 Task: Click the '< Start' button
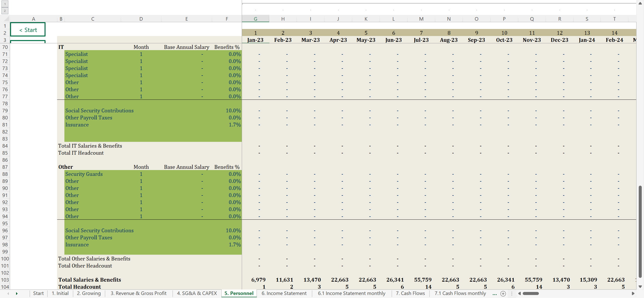pyautogui.click(x=28, y=30)
